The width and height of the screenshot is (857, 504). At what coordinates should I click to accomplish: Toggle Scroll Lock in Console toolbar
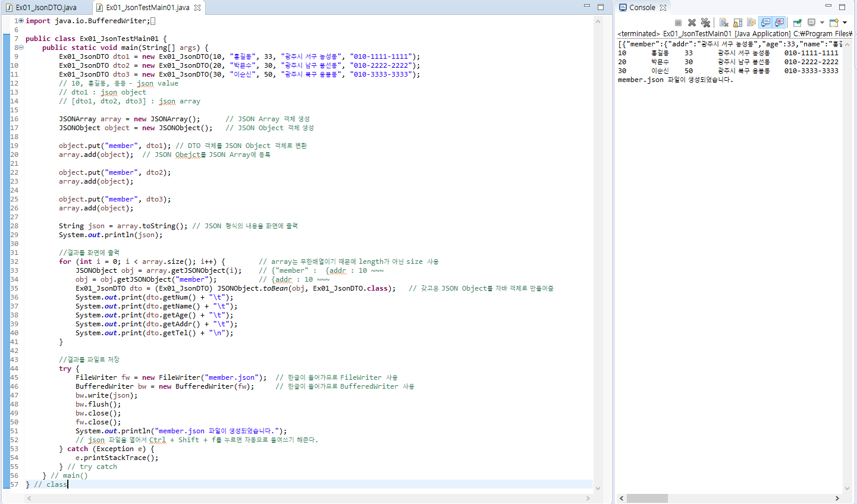point(737,23)
